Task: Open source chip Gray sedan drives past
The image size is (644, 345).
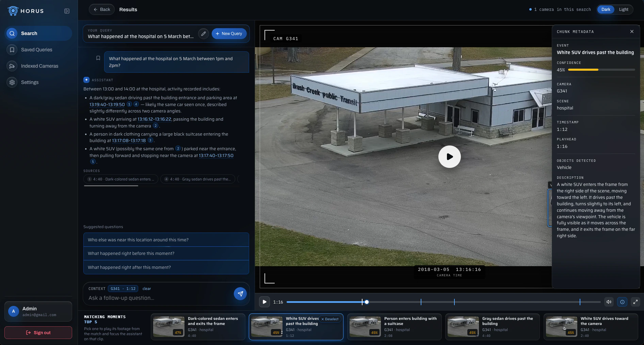Action: (198, 179)
